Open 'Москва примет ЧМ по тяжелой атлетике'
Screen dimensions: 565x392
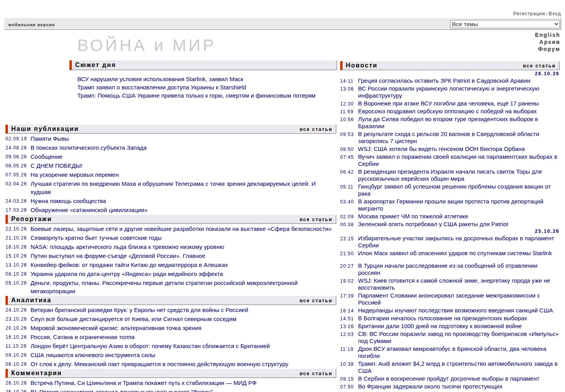[x=413, y=216]
